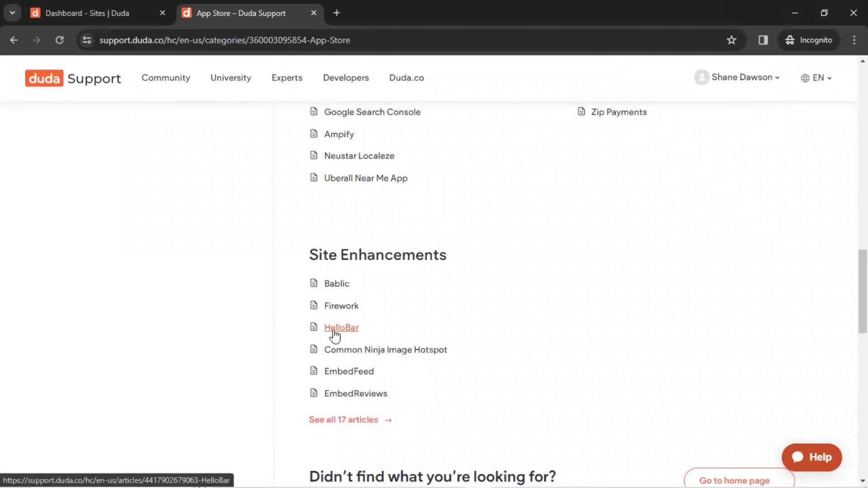
Task: Bookmark this page with the star icon
Action: pos(731,40)
